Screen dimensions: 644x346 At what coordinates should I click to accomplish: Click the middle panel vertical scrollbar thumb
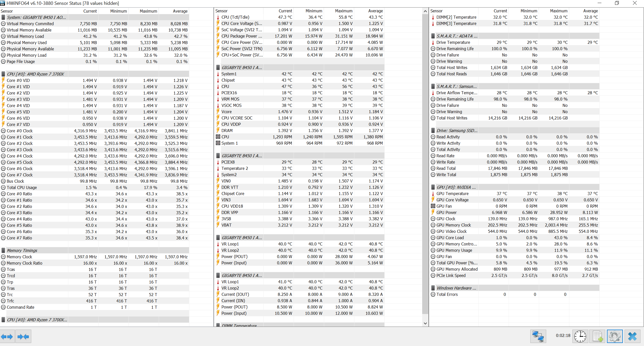(425, 164)
